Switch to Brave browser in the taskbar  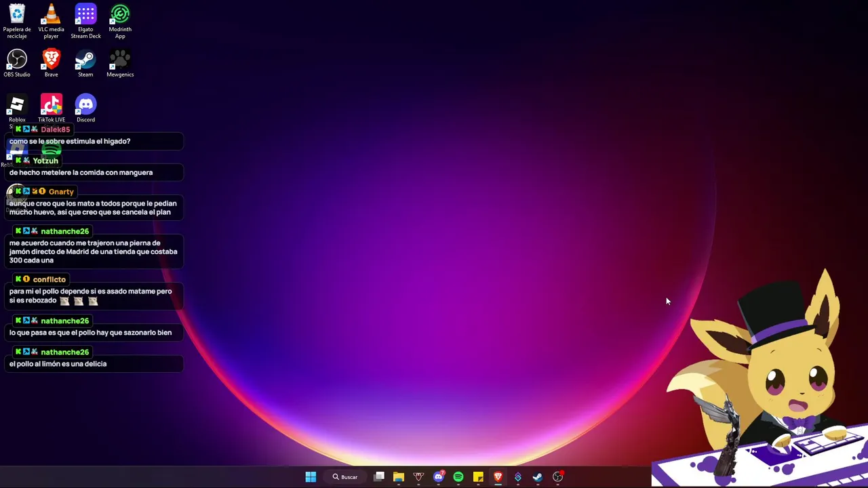(x=498, y=477)
